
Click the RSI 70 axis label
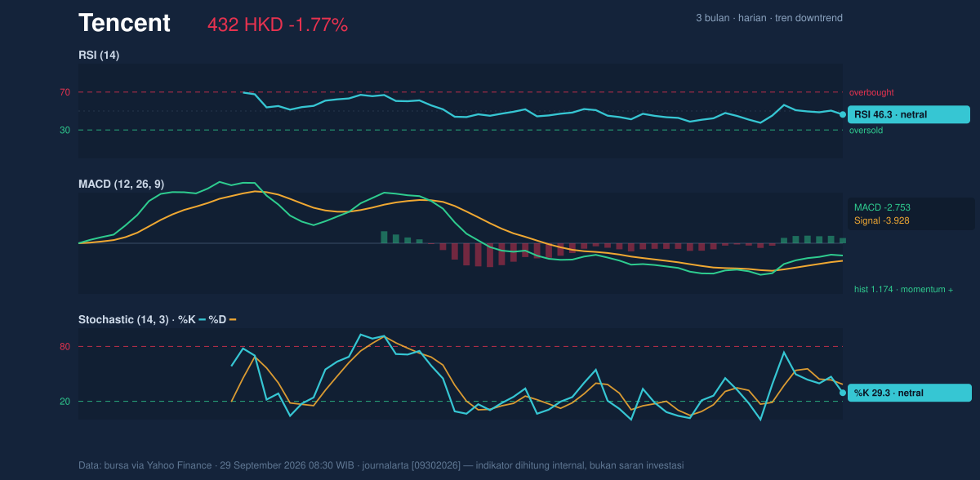65,92
